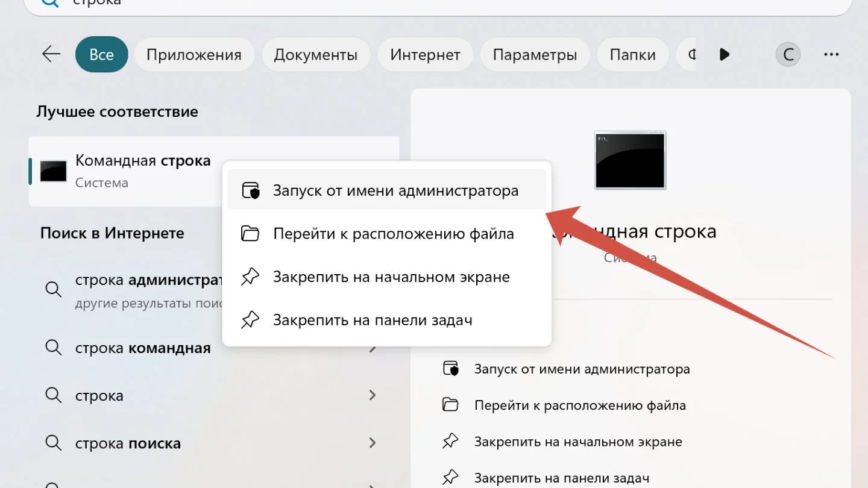
Task: Click the Командная строка small icon
Action: pyautogui.click(x=53, y=171)
